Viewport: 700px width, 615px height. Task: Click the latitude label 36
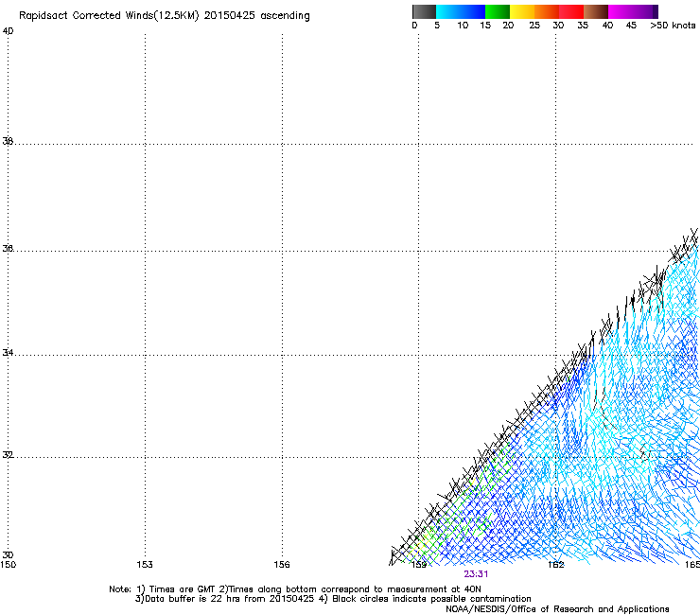[x=8, y=248]
